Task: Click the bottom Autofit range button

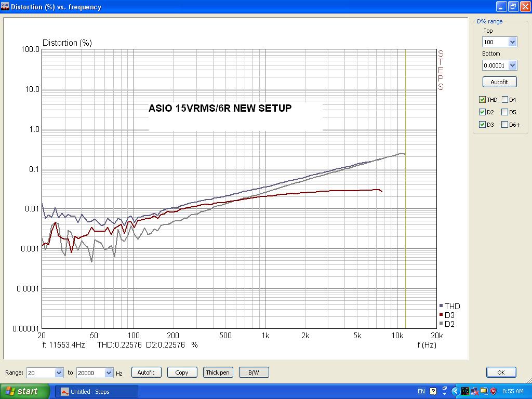Action: click(x=146, y=372)
